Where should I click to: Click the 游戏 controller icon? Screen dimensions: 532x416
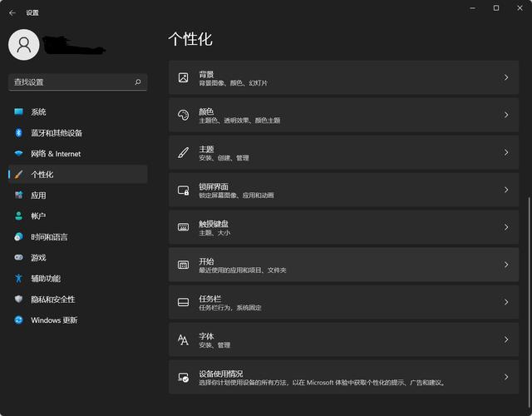18,257
